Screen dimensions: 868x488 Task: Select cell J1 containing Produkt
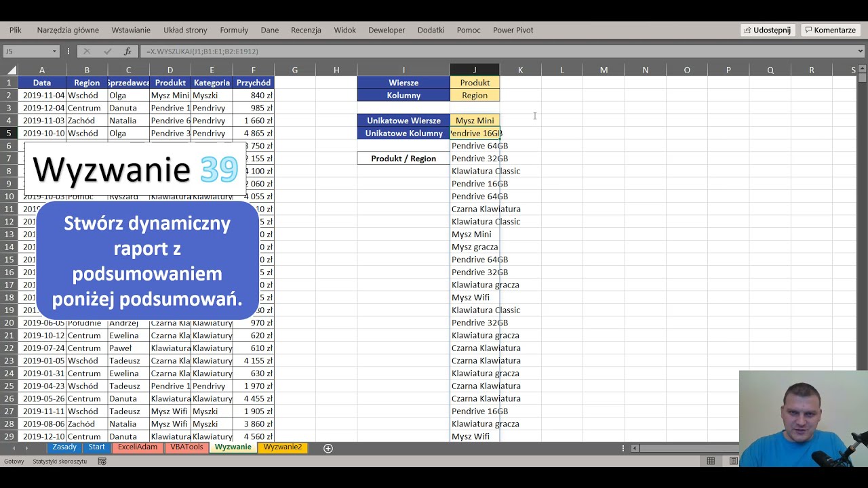click(475, 83)
